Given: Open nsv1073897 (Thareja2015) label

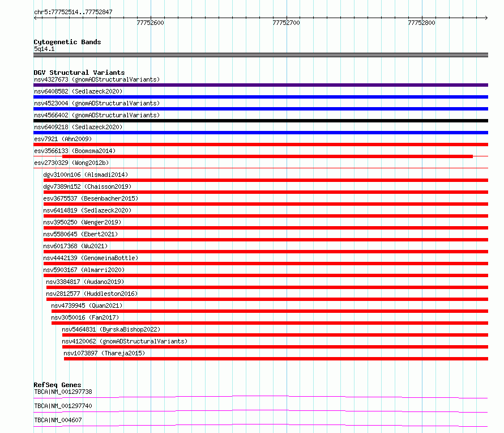Looking at the screenshot, I should tap(104, 353).
